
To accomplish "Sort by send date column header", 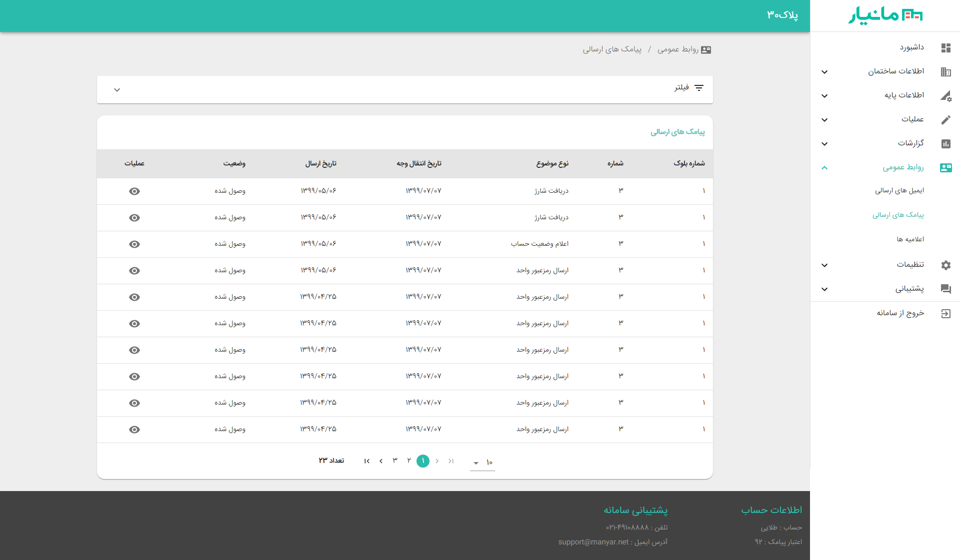I will (x=321, y=164).
